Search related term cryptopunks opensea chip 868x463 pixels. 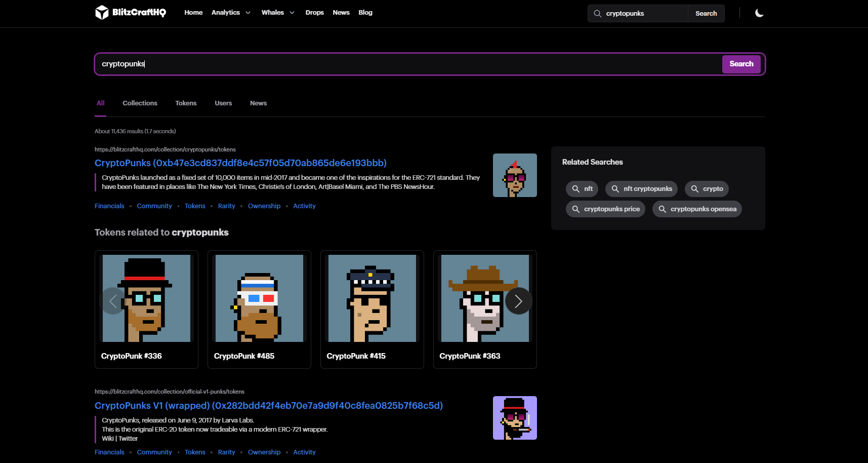point(697,209)
